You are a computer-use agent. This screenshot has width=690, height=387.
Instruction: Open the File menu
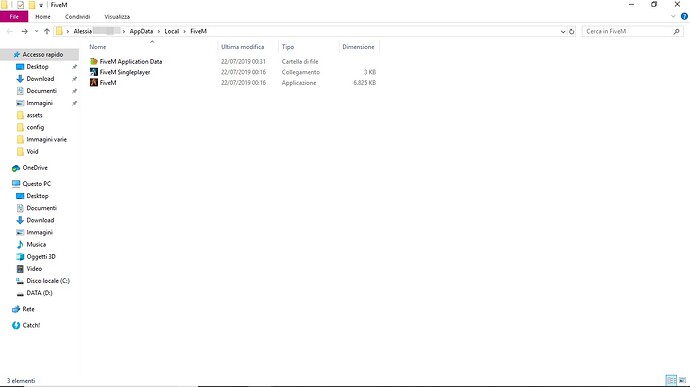tap(14, 17)
